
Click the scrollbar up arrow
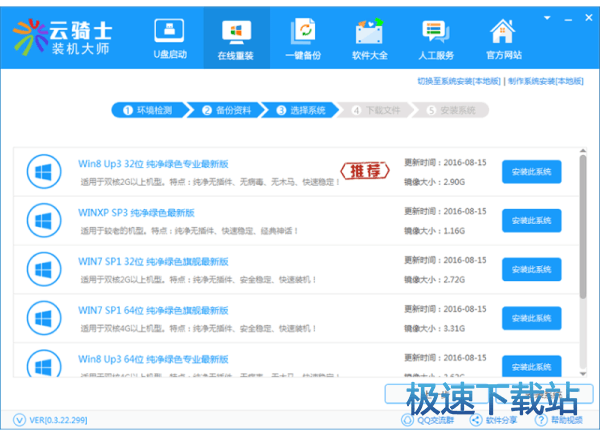click(583, 150)
